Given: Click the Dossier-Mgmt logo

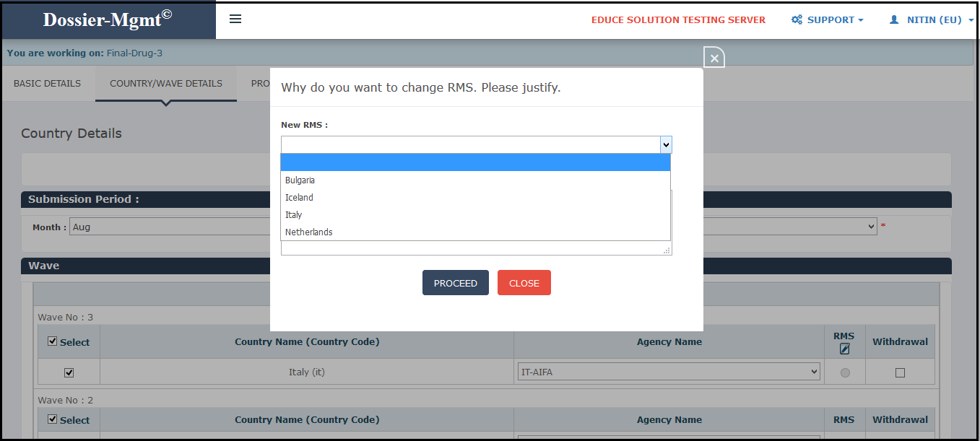Looking at the screenshot, I should tap(105, 19).
